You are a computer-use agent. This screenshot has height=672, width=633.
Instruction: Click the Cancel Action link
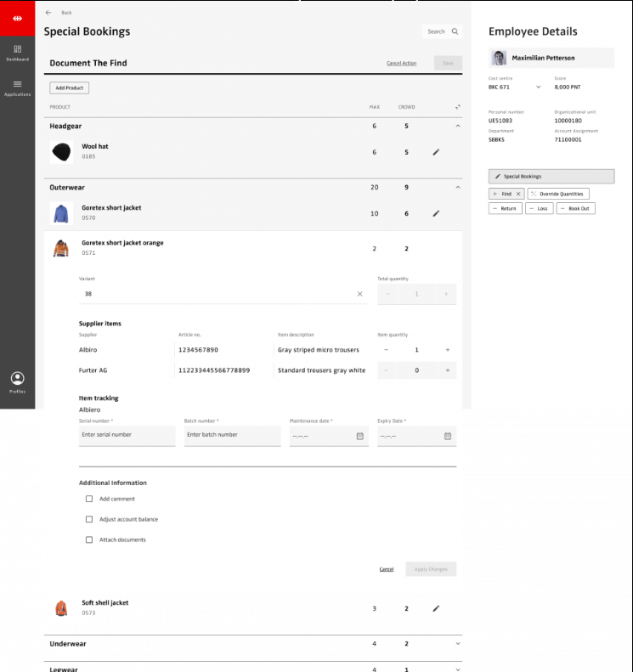pyautogui.click(x=401, y=64)
